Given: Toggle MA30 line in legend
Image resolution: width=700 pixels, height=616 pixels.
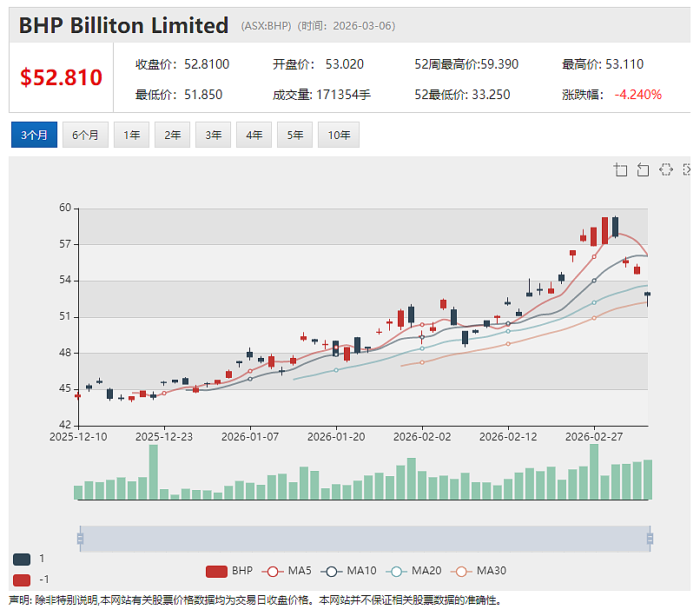Looking at the screenshot, I should [x=479, y=572].
